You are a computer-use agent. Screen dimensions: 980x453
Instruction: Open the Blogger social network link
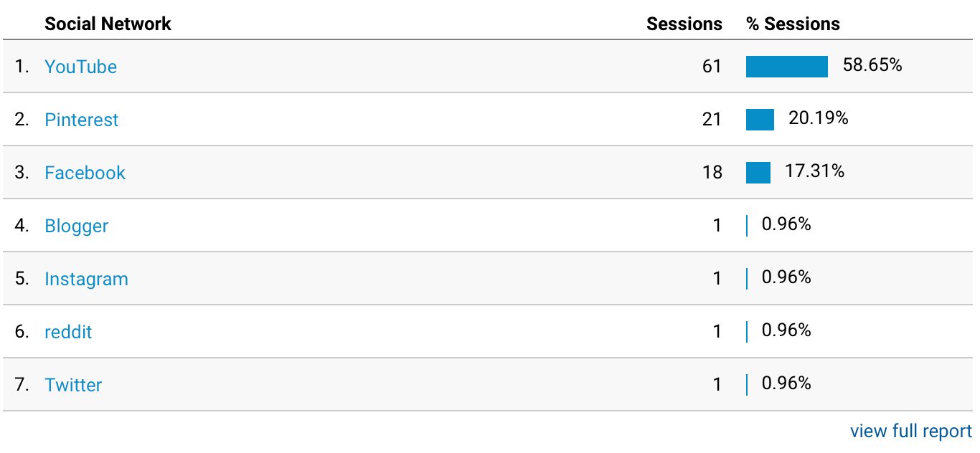[76, 226]
